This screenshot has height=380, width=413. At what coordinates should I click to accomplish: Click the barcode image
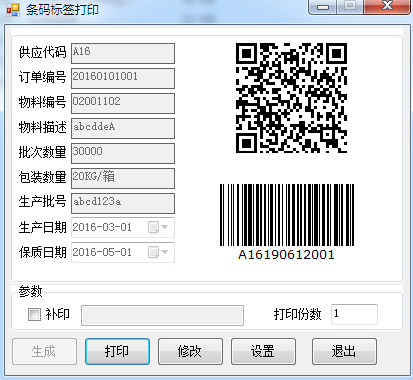click(x=287, y=215)
